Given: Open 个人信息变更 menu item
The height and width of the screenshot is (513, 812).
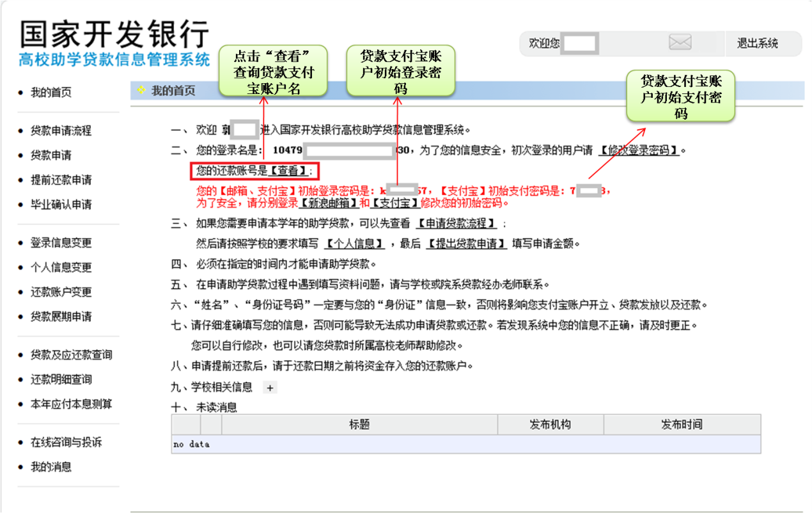Looking at the screenshot, I should click(61, 267).
